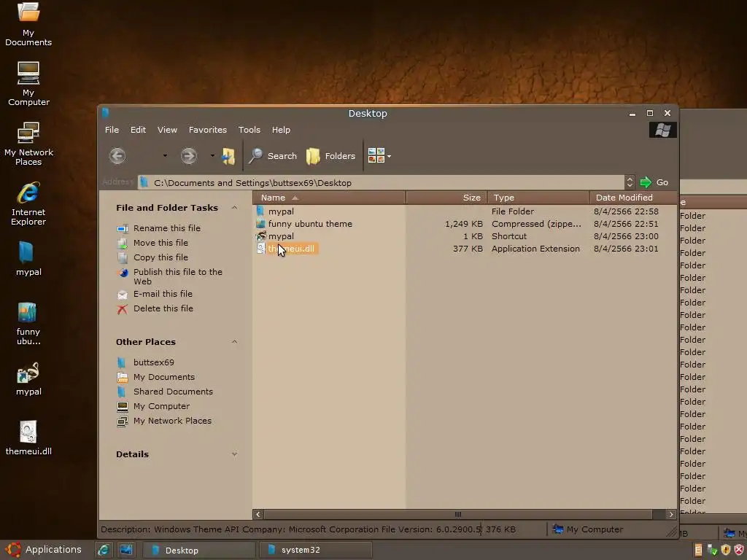Viewport: 747px width, 560px height.
Task: Click Copy this file link
Action: (160, 257)
